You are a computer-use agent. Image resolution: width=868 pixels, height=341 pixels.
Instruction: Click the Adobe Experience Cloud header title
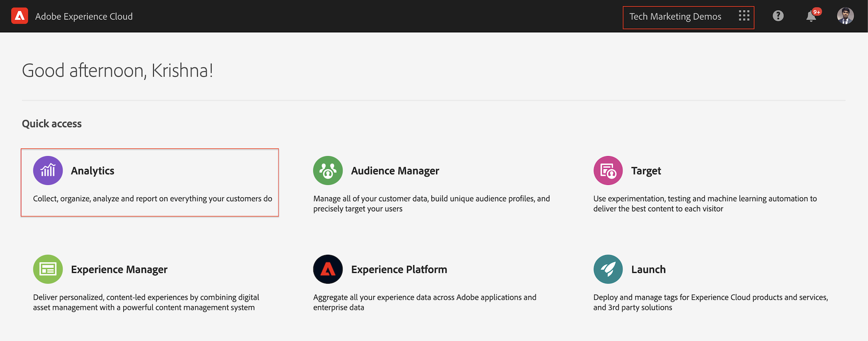[x=84, y=16]
